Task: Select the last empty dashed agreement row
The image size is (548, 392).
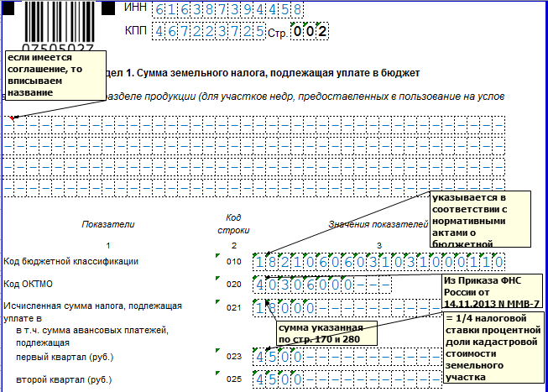Action: click(253, 189)
